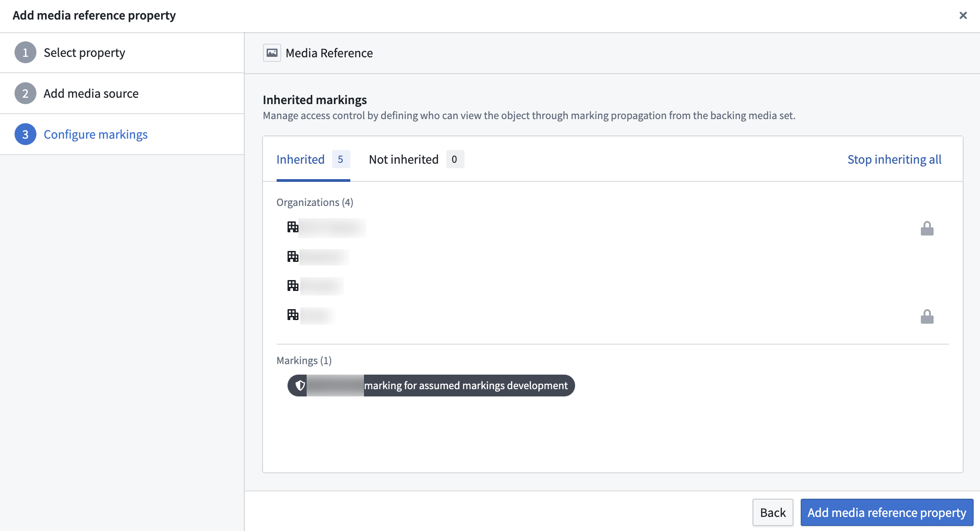Click the fourth organization's lock icon

[927, 316]
